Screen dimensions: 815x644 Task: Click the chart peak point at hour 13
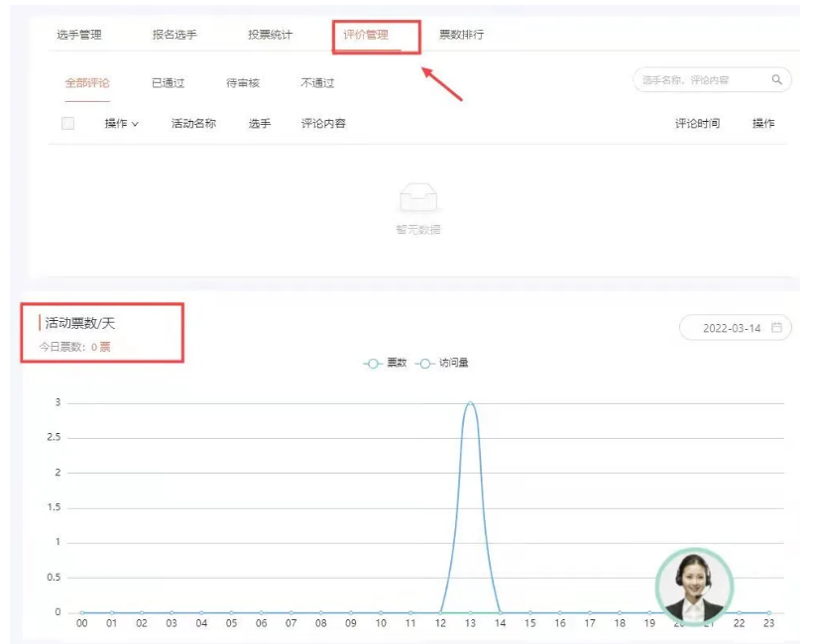(470, 402)
